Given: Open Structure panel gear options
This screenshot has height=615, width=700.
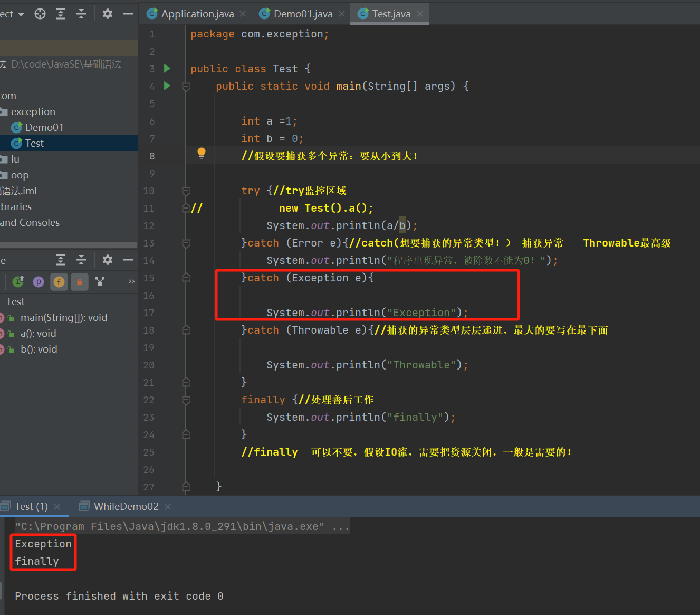Looking at the screenshot, I should click(x=108, y=260).
